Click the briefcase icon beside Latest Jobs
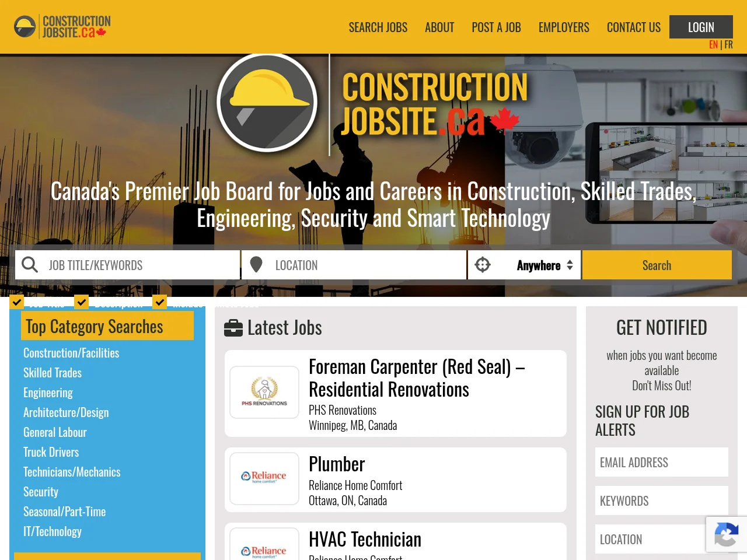Image resolution: width=747 pixels, height=560 pixels. [x=233, y=328]
